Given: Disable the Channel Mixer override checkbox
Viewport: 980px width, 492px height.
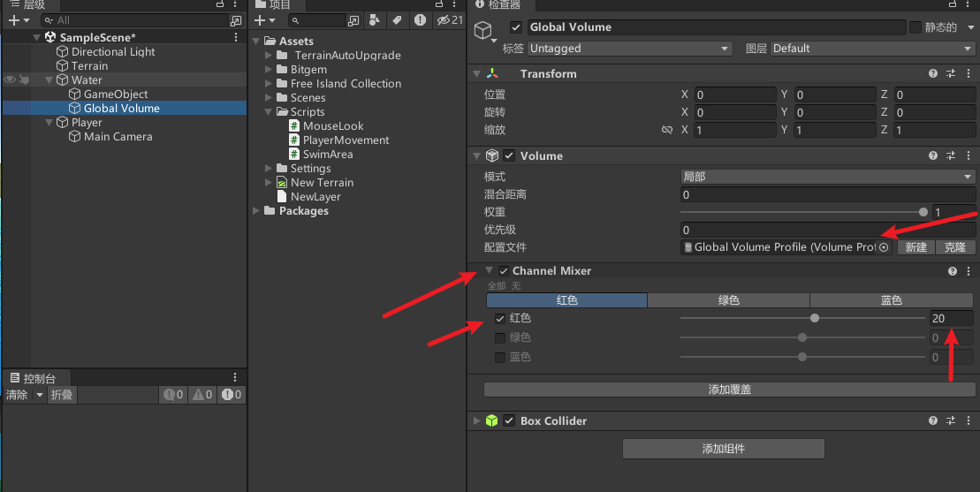Looking at the screenshot, I should click(x=503, y=271).
